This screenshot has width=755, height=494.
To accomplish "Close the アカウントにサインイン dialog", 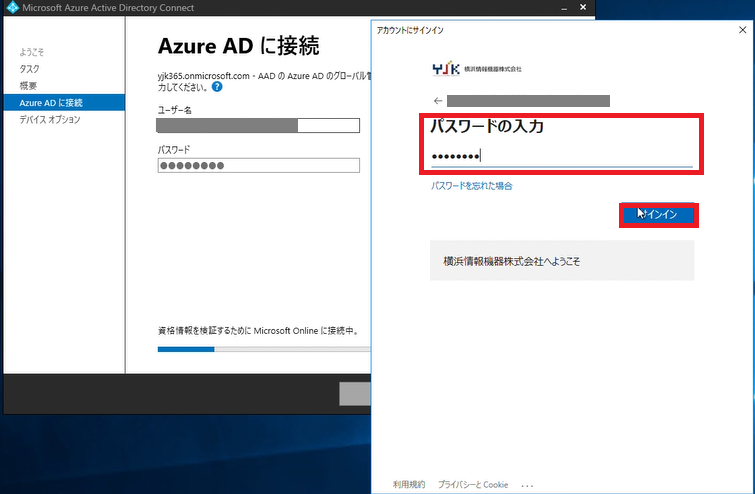I will tap(742, 30).
